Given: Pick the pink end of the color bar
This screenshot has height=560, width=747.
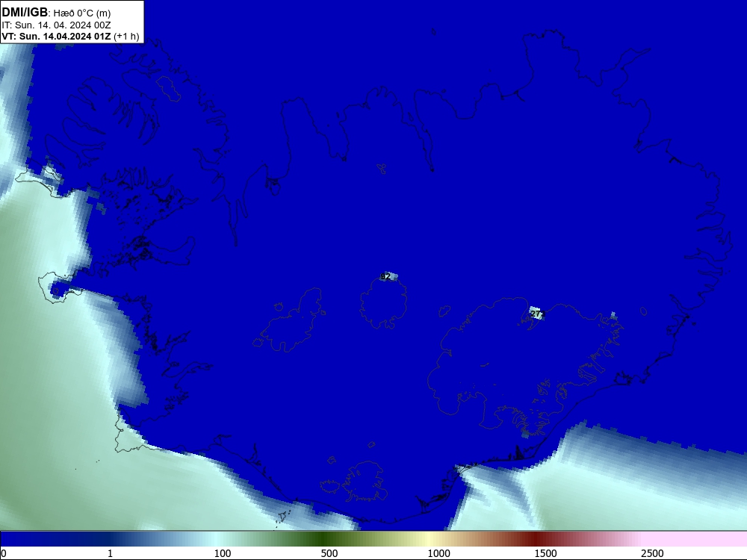Looking at the screenshot, I should tap(695, 539).
